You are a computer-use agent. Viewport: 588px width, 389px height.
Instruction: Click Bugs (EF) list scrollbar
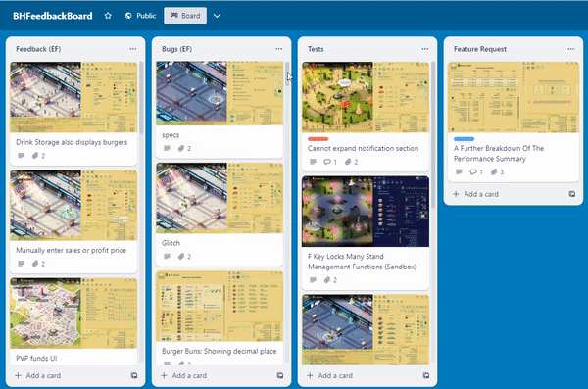(287, 73)
